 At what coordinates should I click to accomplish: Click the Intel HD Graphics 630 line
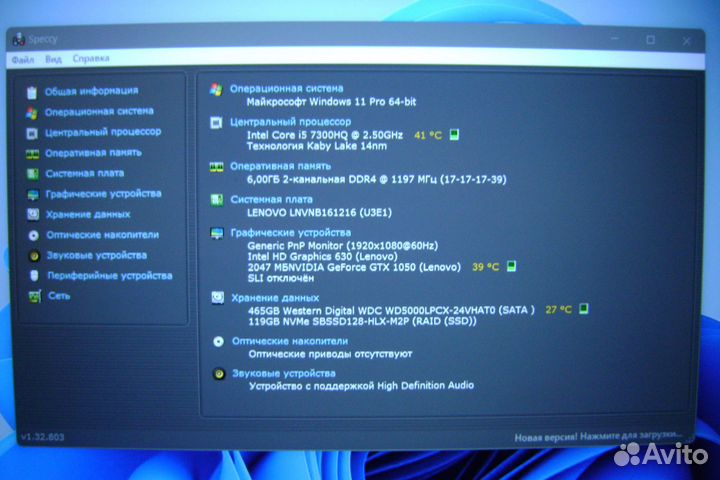coord(323,257)
